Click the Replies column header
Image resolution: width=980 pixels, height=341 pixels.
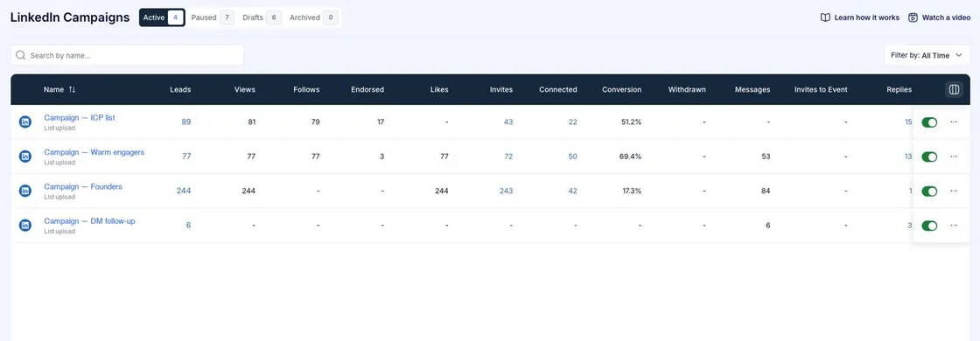[x=899, y=90]
